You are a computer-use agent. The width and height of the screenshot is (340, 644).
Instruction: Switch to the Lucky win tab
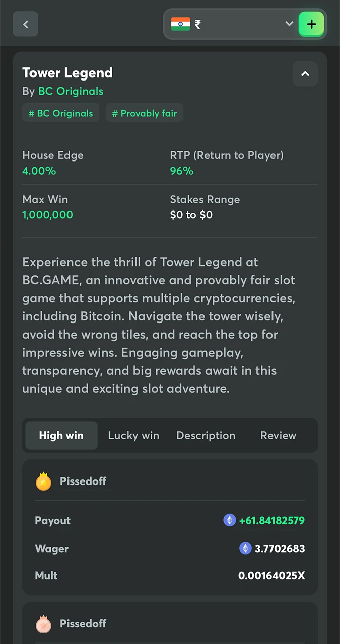133,435
